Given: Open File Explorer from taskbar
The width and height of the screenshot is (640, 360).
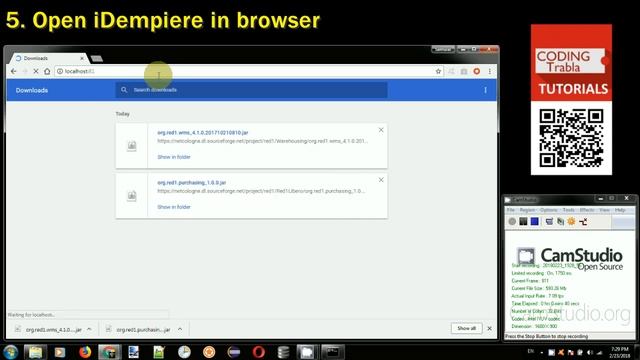Looking at the screenshot, I should click(35, 352).
